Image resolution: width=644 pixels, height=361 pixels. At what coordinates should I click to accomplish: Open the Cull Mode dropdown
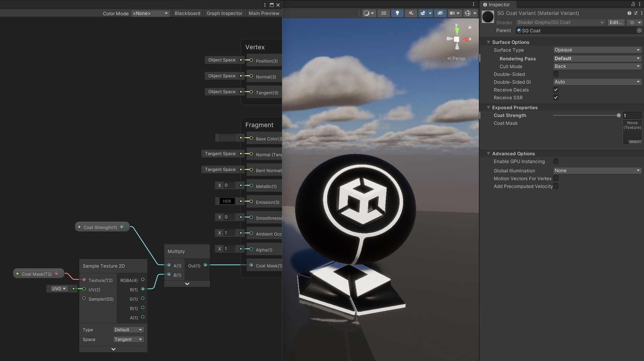click(x=597, y=66)
